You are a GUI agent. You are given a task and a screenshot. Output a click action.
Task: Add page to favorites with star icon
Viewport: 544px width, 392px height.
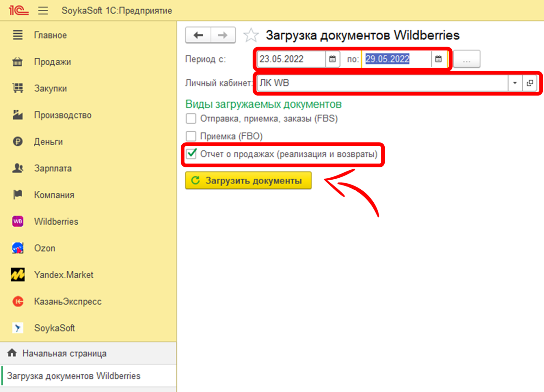(x=251, y=35)
